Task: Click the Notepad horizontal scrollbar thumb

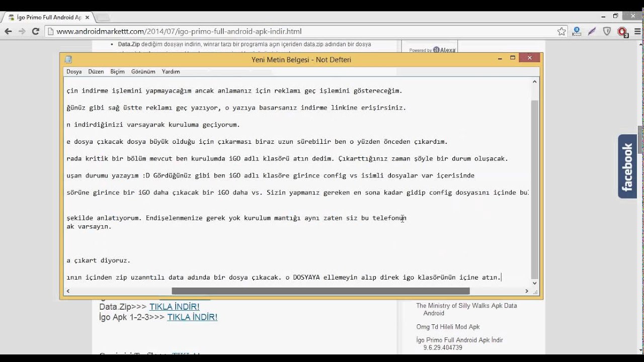Action: pyautogui.click(x=320, y=291)
